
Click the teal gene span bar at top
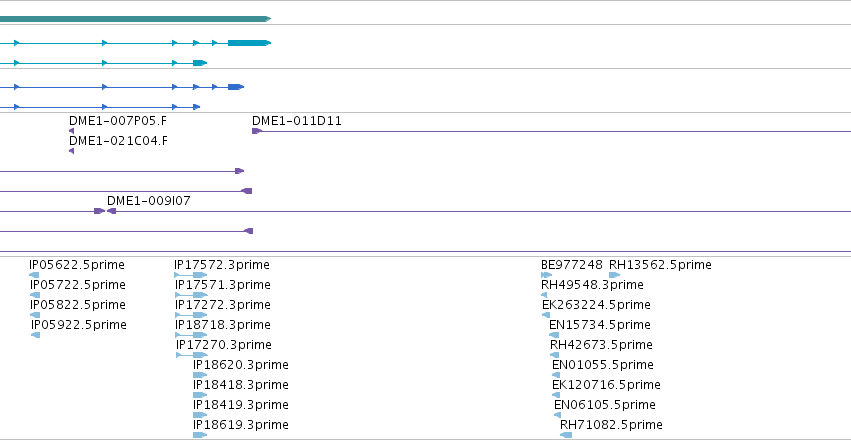[x=135, y=19]
